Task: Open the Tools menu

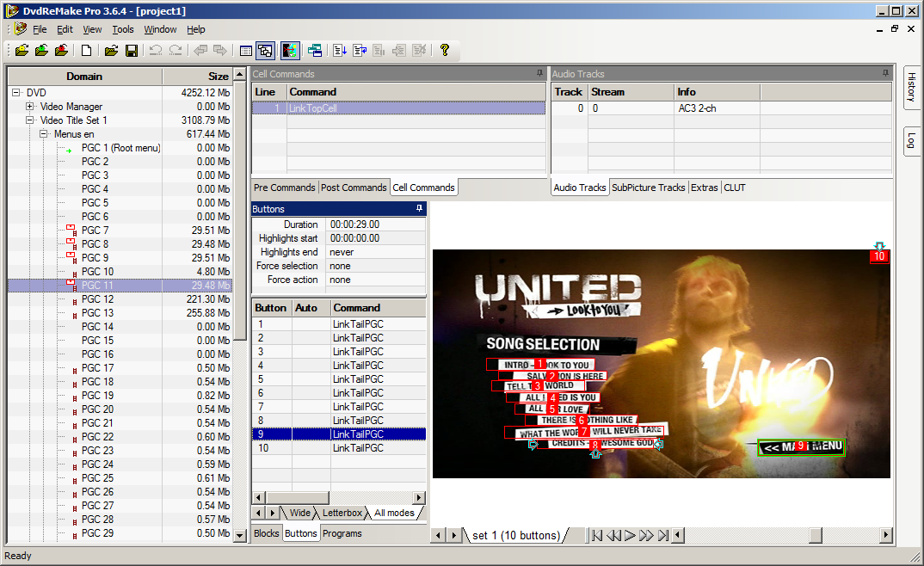Action: pyautogui.click(x=123, y=29)
